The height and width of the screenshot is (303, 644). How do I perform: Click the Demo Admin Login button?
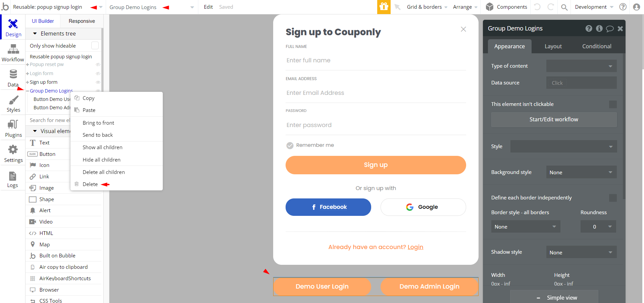429,287
